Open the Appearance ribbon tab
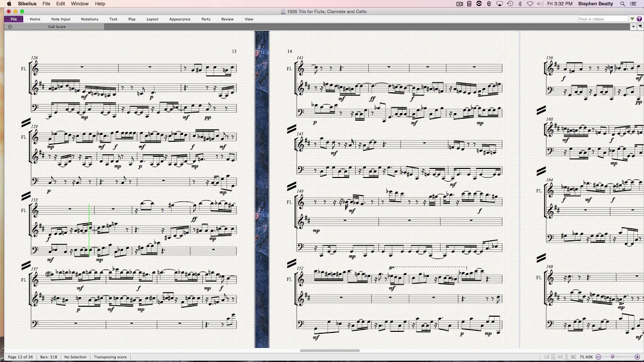Screen dimensions: 644x362 pos(180,19)
